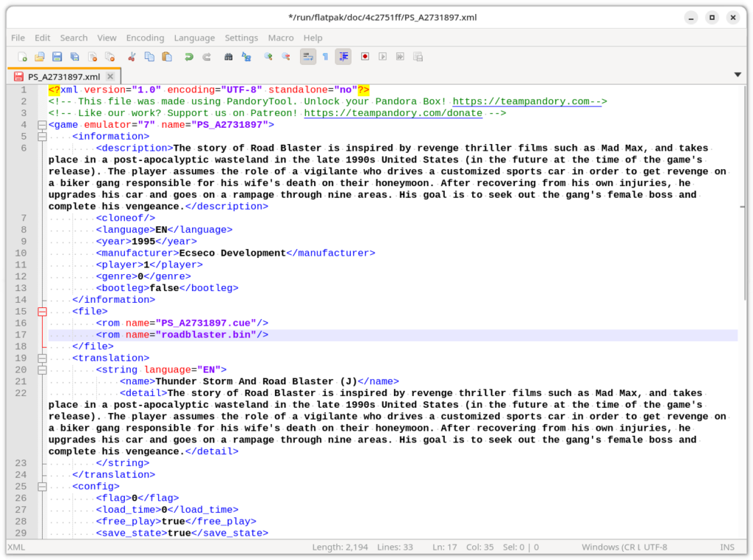The image size is (753, 560).
Task: Click the Save file toolbar icon
Action: (x=57, y=57)
